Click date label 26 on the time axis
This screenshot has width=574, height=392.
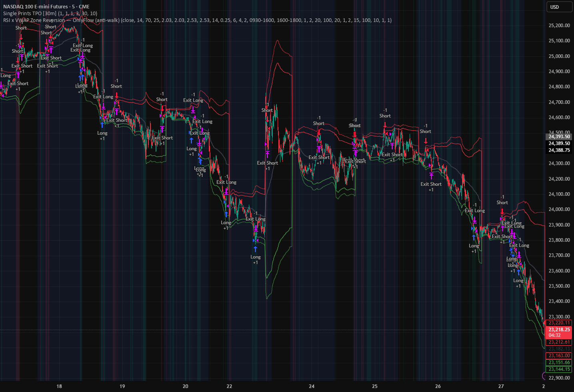click(438, 386)
